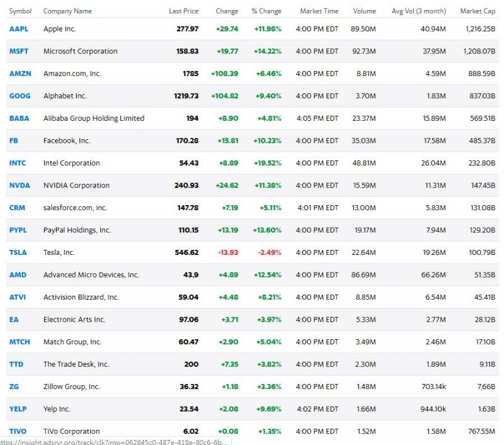The image size is (504, 445).
Task: Click Zillow's average volume 703.14k
Action: (x=433, y=386)
